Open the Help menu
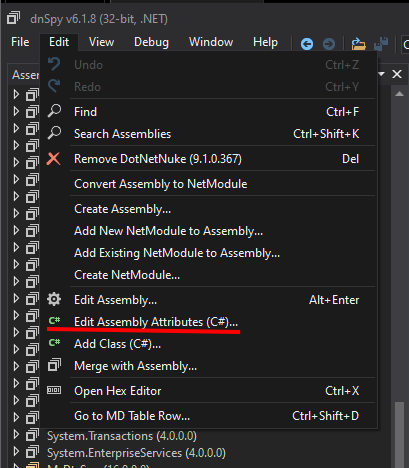The height and width of the screenshot is (468, 409). tap(265, 42)
